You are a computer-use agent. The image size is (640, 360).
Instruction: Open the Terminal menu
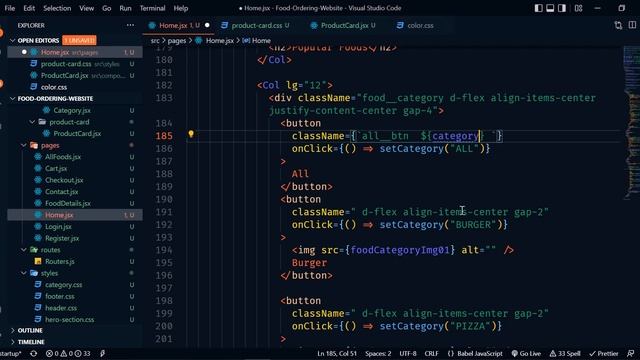pyautogui.click(x=152, y=8)
